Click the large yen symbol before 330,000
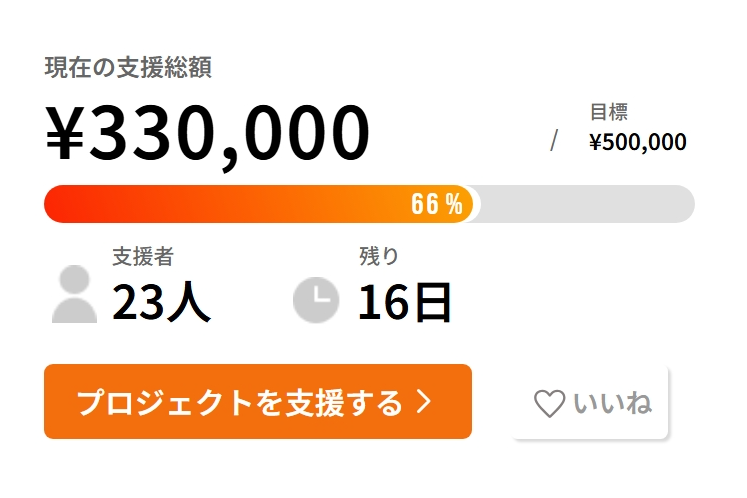 click(66, 135)
